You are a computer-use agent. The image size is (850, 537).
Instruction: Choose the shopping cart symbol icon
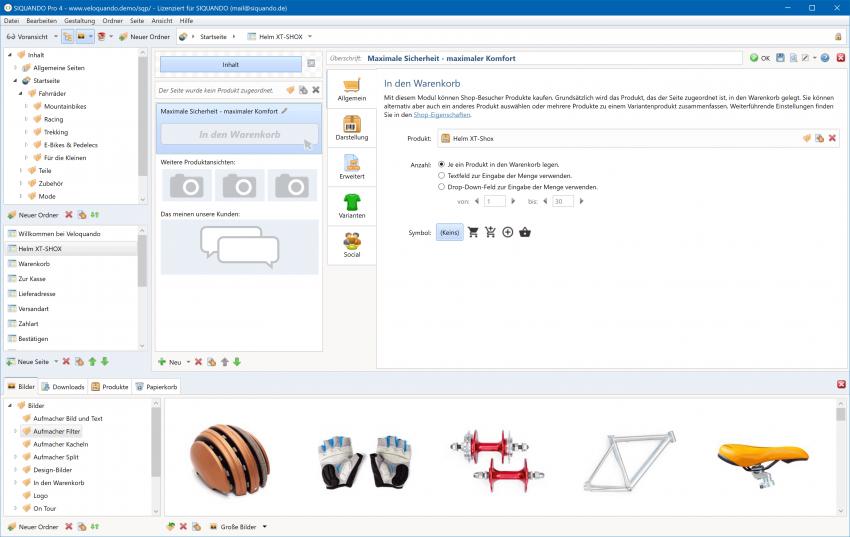(473, 232)
